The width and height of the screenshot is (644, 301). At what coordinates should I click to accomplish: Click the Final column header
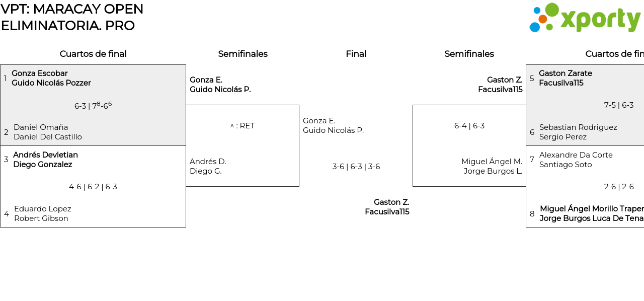click(x=356, y=54)
